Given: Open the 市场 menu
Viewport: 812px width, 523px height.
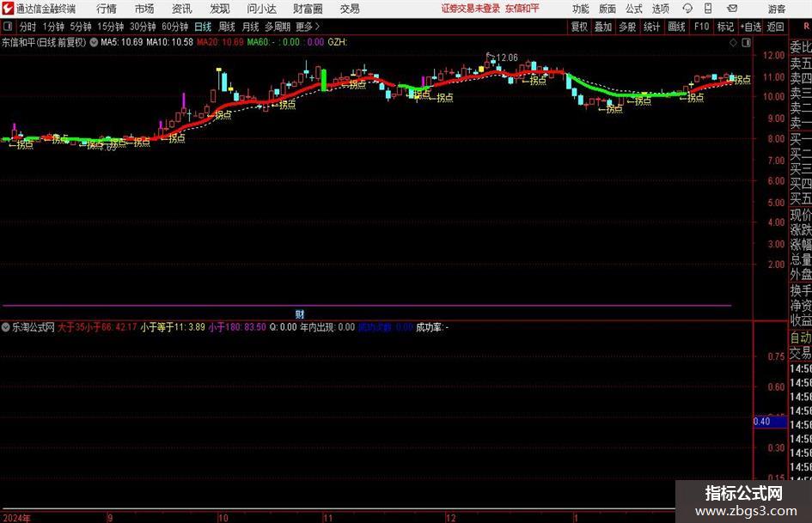Looking at the screenshot, I should (x=144, y=9).
